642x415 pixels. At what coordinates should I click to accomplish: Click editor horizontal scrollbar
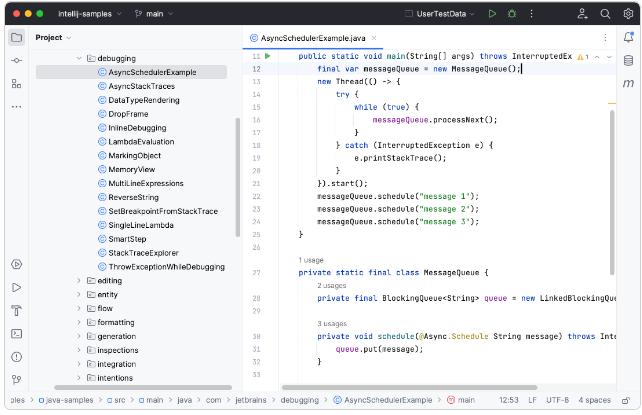click(x=409, y=388)
